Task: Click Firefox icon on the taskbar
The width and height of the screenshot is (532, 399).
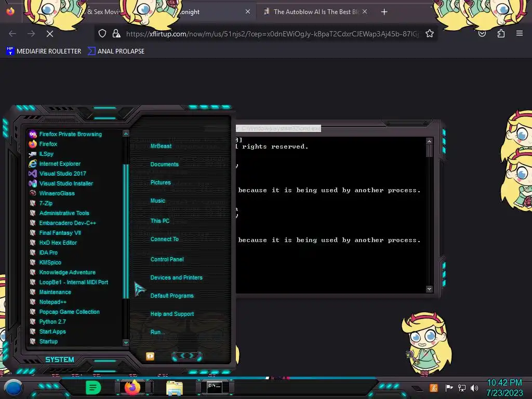Action: (132, 387)
